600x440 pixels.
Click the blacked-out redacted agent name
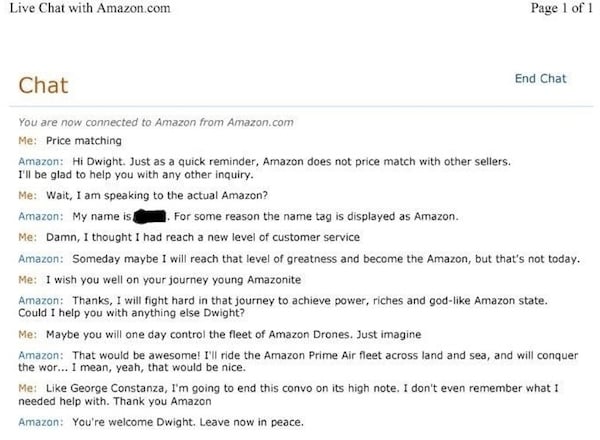coord(150,216)
